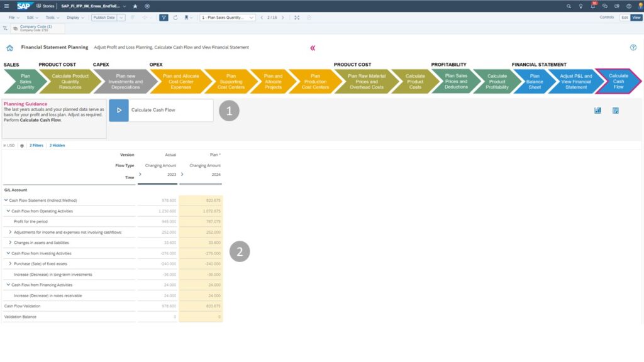
Task: Open the main hamburger menu
Action: point(6,6)
